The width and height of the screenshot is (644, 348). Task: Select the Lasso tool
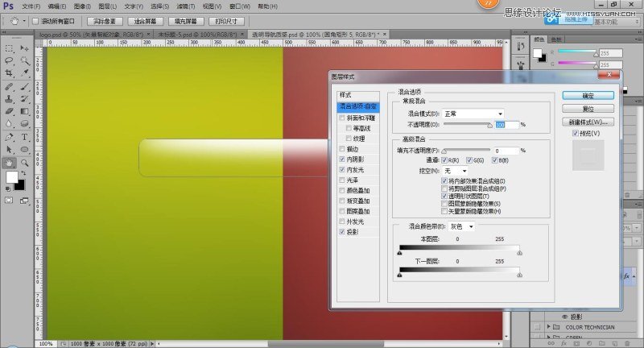tap(9, 60)
